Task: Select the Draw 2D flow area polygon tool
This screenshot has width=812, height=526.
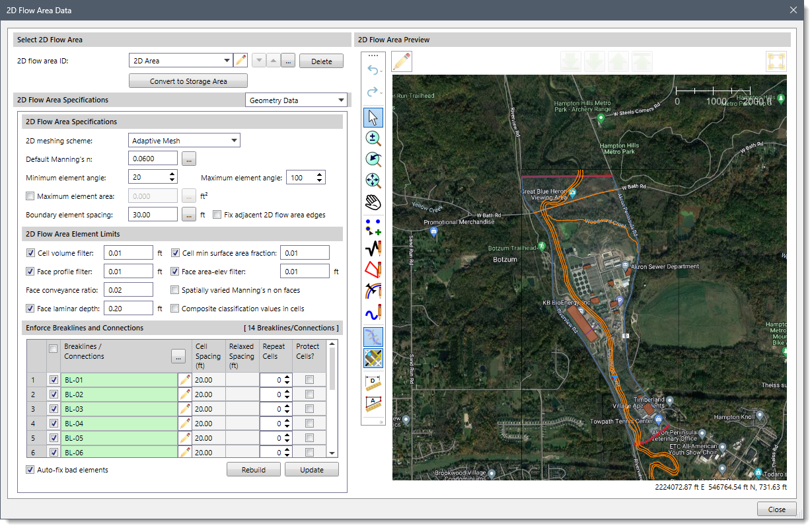Action: coord(374,270)
